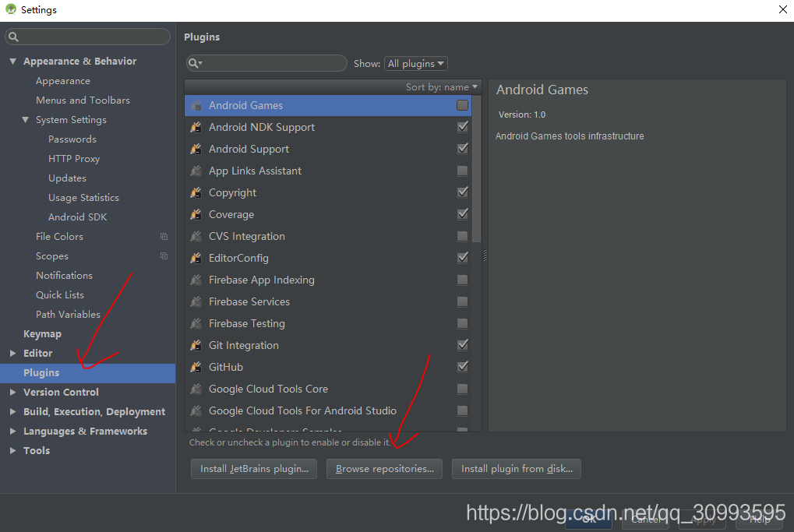Click the Android Studio window title icon

tap(11, 9)
